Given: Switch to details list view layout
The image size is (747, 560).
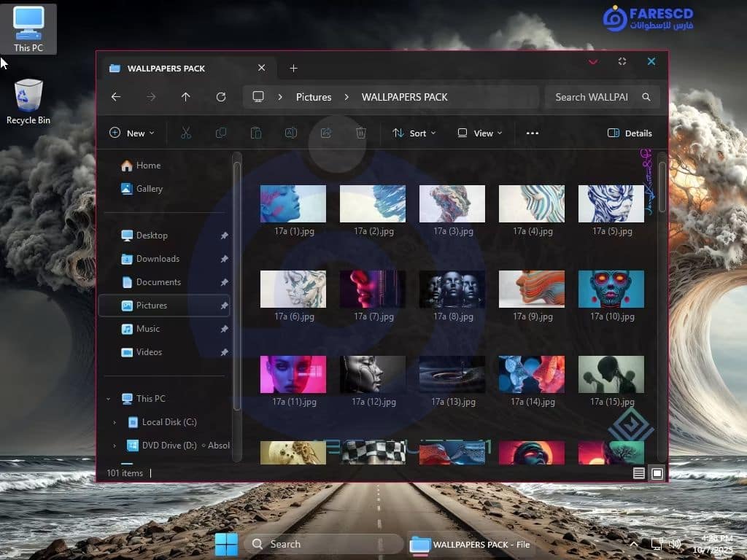Looking at the screenshot, I should [x=639, y=473].
